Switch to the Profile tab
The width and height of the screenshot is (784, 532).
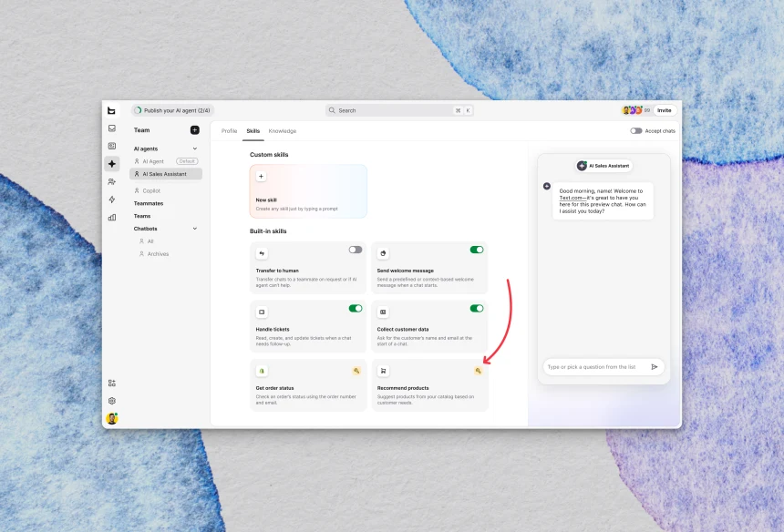coord(229,131)
